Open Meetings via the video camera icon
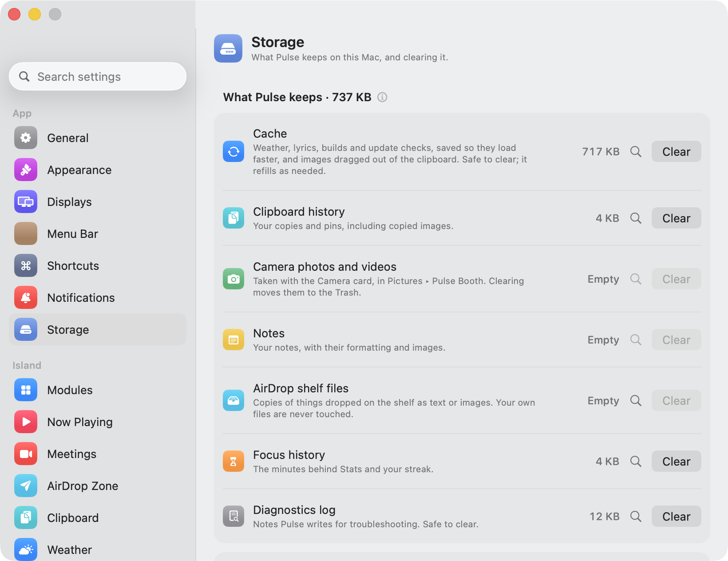The image size is (728, 561). point(26,454)
